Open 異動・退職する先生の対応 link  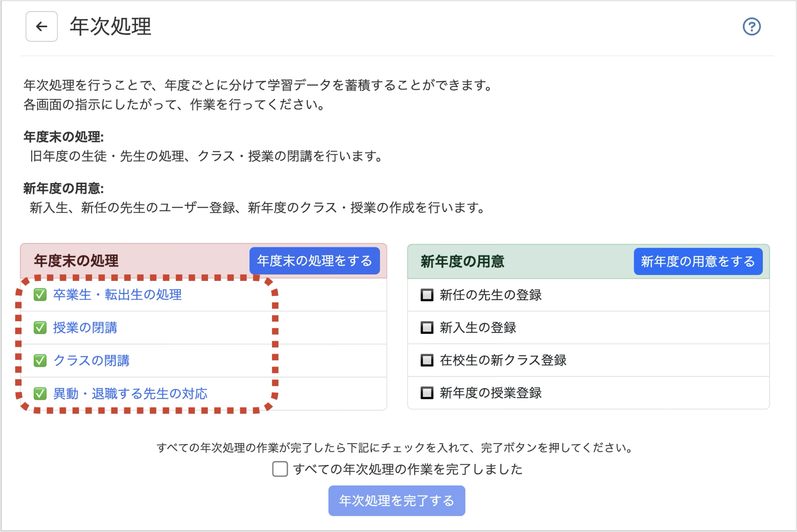(130, 393)
